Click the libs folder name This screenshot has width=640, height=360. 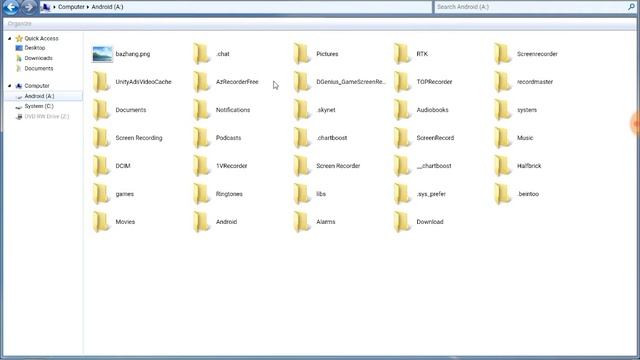pyautogui.click(x=321, y=194)
